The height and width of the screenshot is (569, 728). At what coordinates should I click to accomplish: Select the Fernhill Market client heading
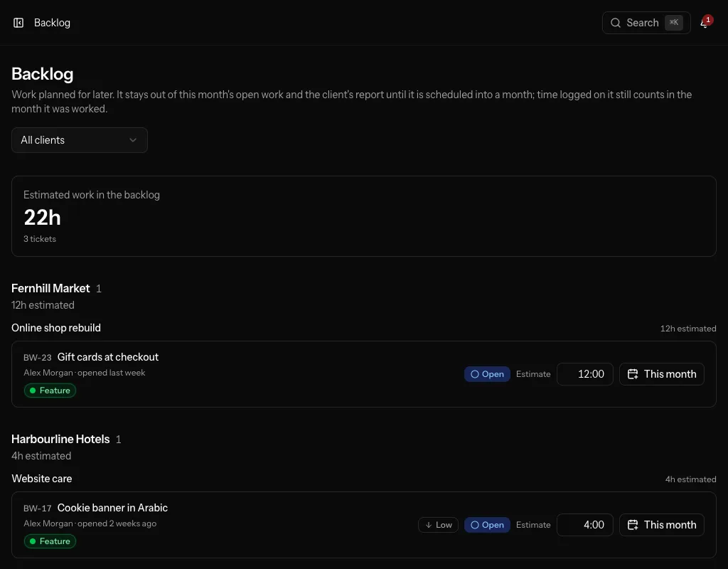coord(50,289)
